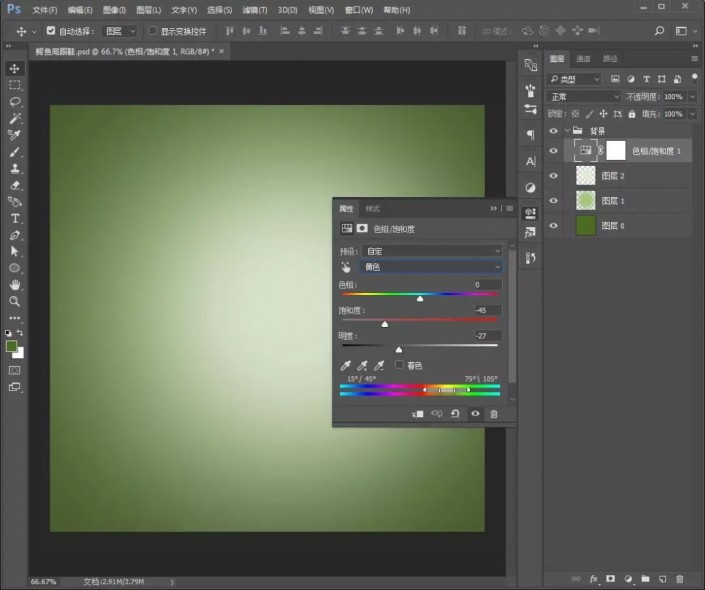
Task: Select the Lasso tool
Action: pos(14,102)
